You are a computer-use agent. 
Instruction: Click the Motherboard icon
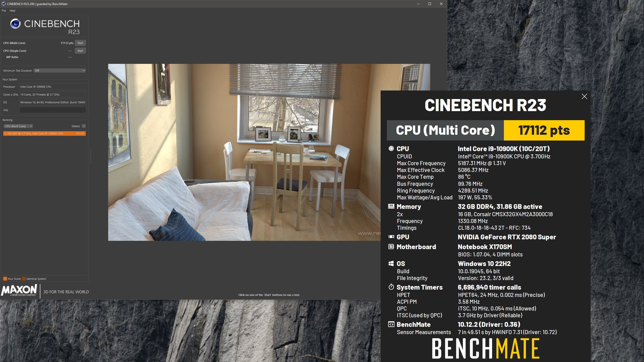pos(391,247)
